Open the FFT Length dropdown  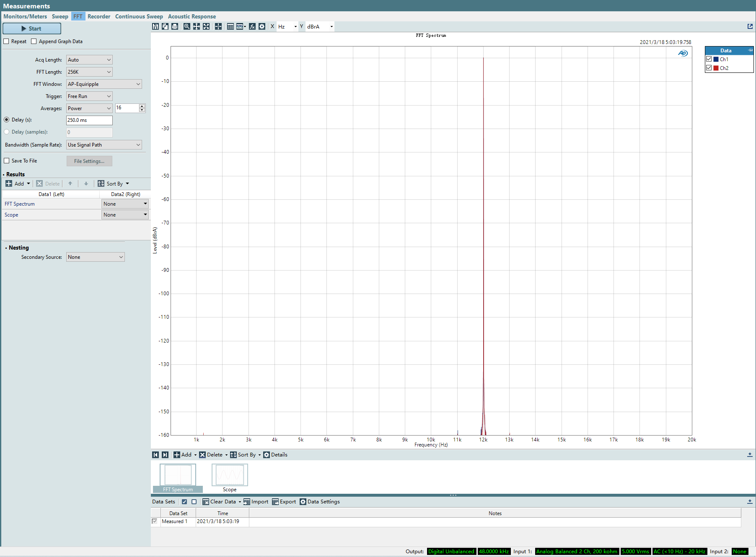(89, 72)
